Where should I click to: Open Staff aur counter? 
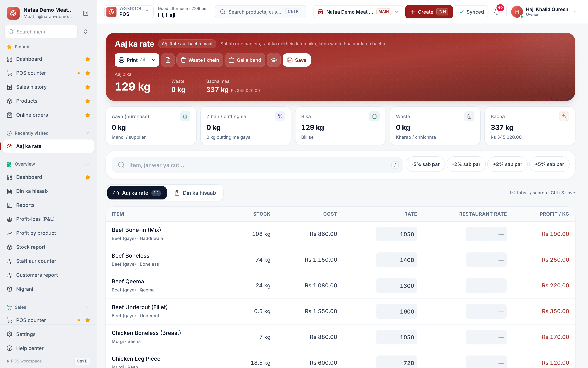click(x=48, y=261)
